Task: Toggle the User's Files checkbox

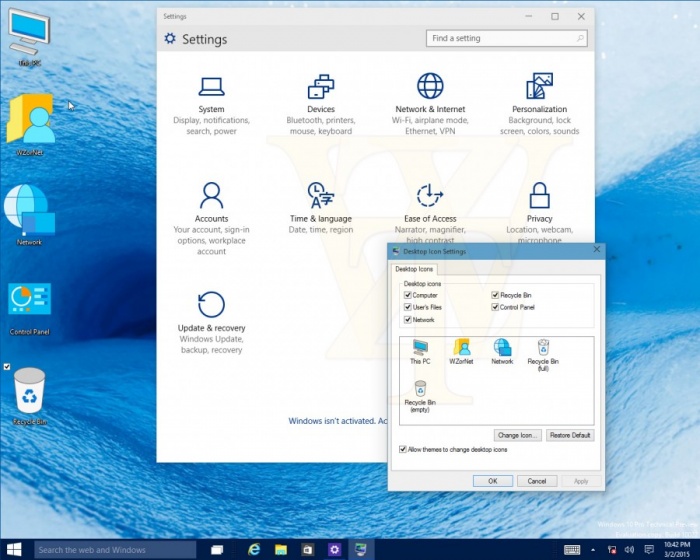Action: click(408, 308)
